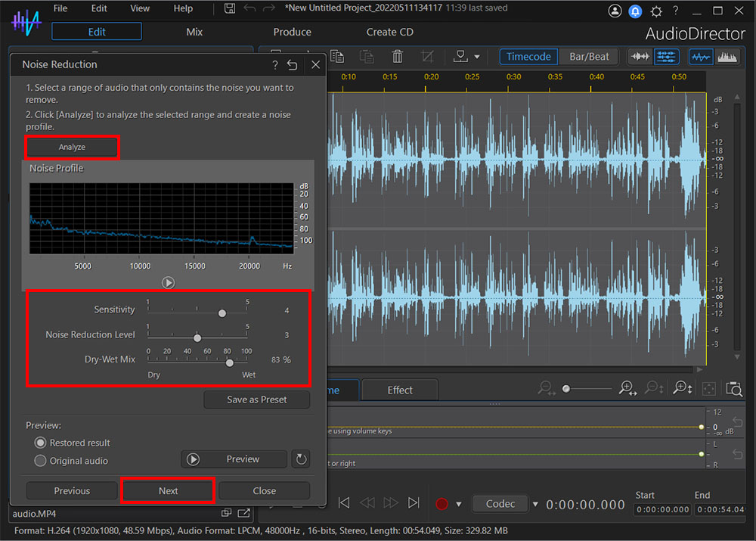Switch to the Produce tab
This screenshot has height=541, width=756.
pos(292,32)
